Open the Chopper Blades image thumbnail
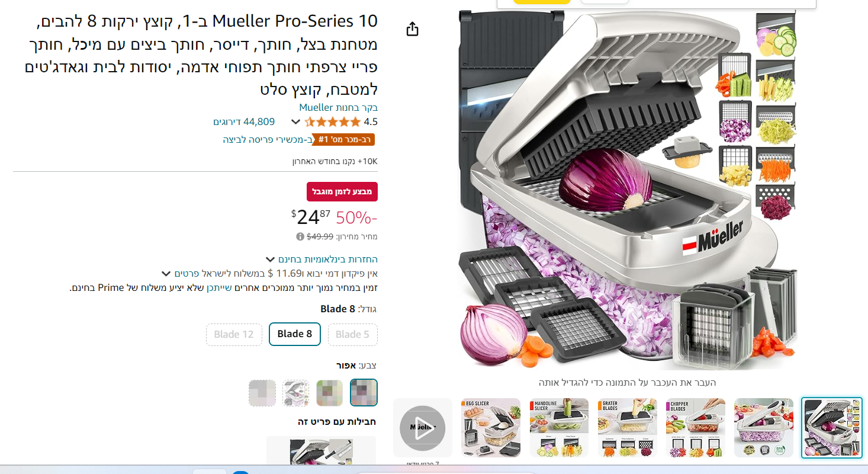 [695, 428]
